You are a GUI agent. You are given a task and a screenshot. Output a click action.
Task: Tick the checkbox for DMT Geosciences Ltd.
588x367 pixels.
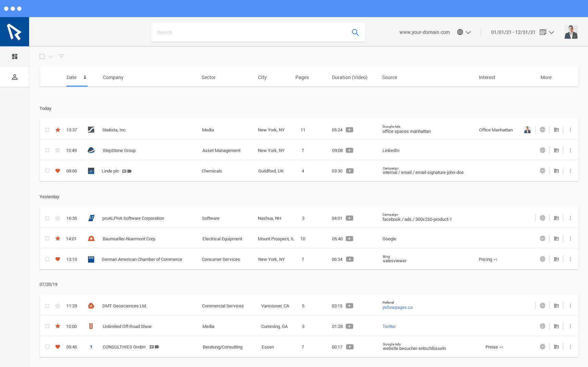pyautogui.click(x=48, y=306)
